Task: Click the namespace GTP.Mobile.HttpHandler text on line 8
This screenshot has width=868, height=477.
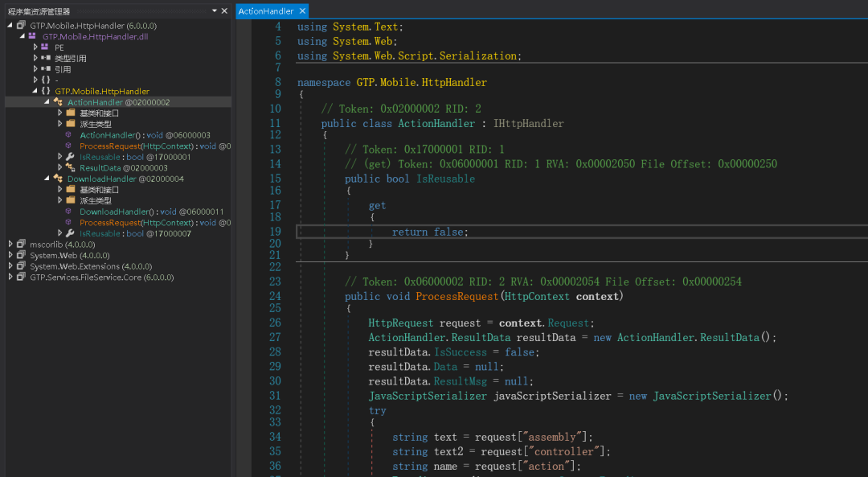Action: point(392,83)
